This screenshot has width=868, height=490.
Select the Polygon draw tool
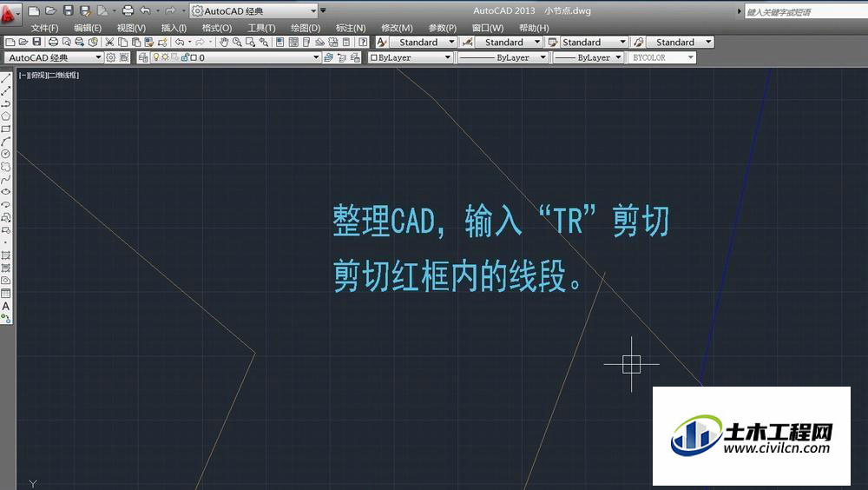[5, 116]
